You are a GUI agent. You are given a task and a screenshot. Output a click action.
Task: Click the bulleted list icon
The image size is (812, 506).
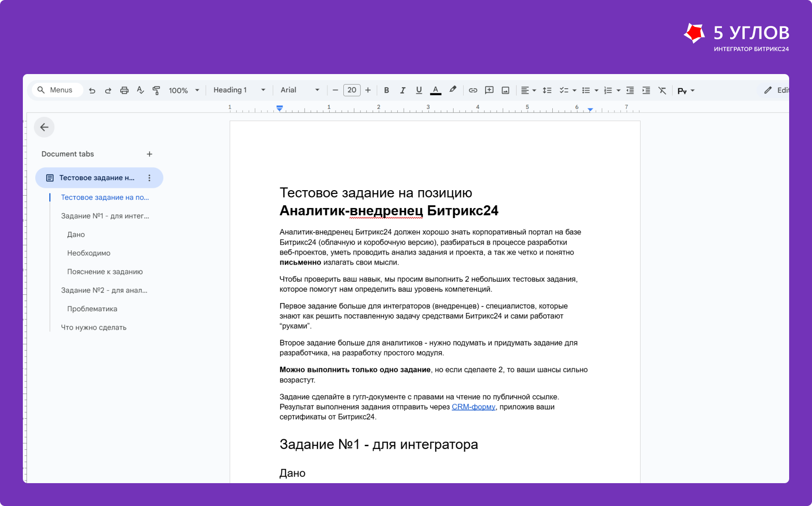click(x=586, y=91)
